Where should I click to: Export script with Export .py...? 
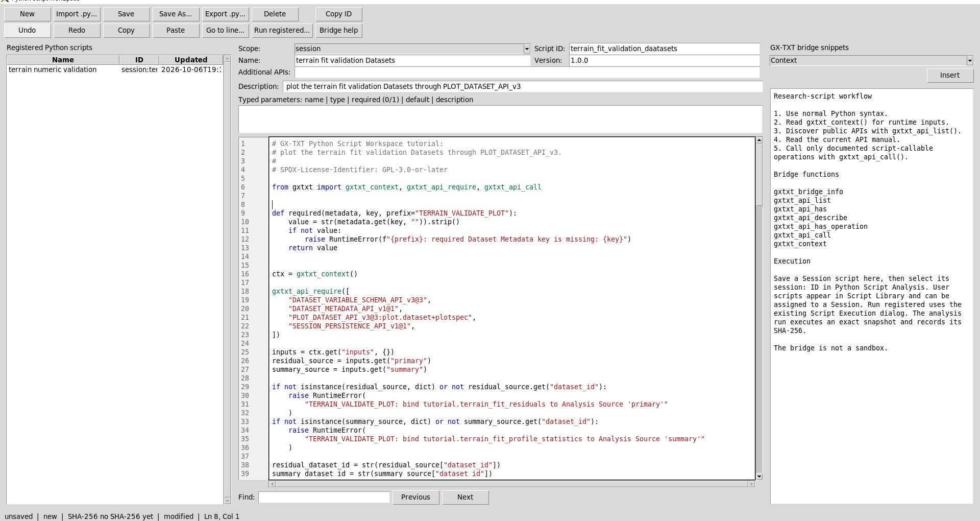(x=226, y=14)
